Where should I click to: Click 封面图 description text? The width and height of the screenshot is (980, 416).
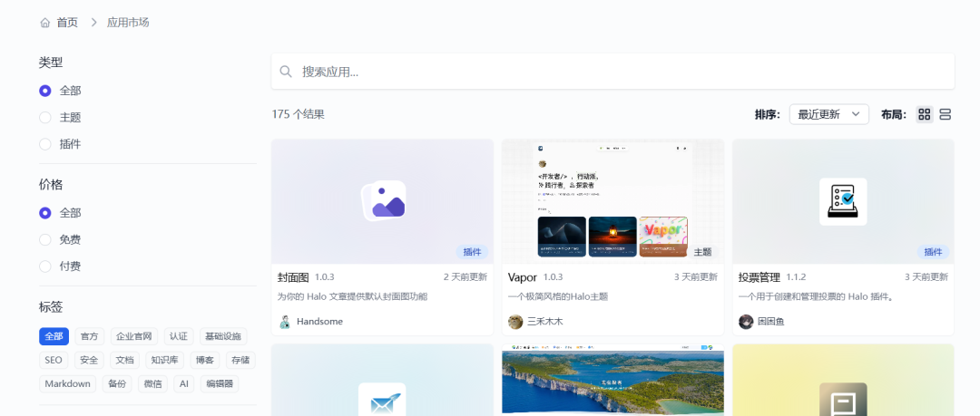point(352,297)
